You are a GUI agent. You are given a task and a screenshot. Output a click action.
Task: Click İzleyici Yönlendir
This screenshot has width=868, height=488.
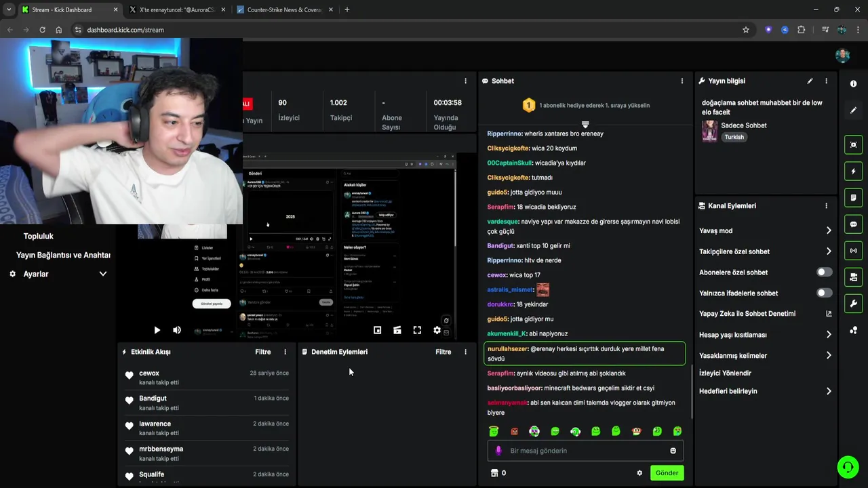725,373
